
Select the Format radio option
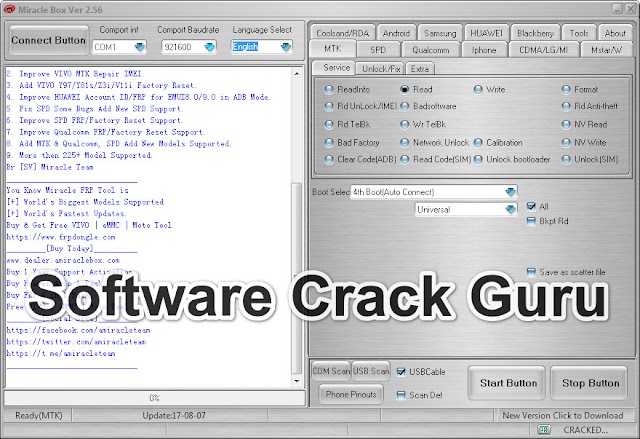point(566,89)
